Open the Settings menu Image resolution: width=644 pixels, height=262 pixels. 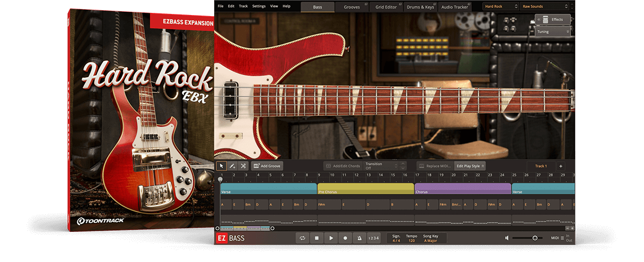coord(259,6)
